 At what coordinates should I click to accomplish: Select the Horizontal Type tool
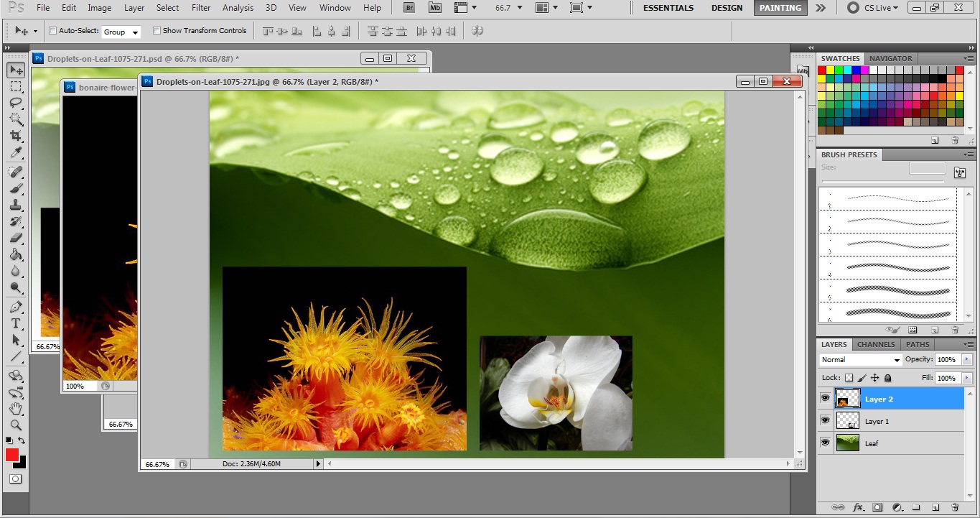click(x=16, y=323)
